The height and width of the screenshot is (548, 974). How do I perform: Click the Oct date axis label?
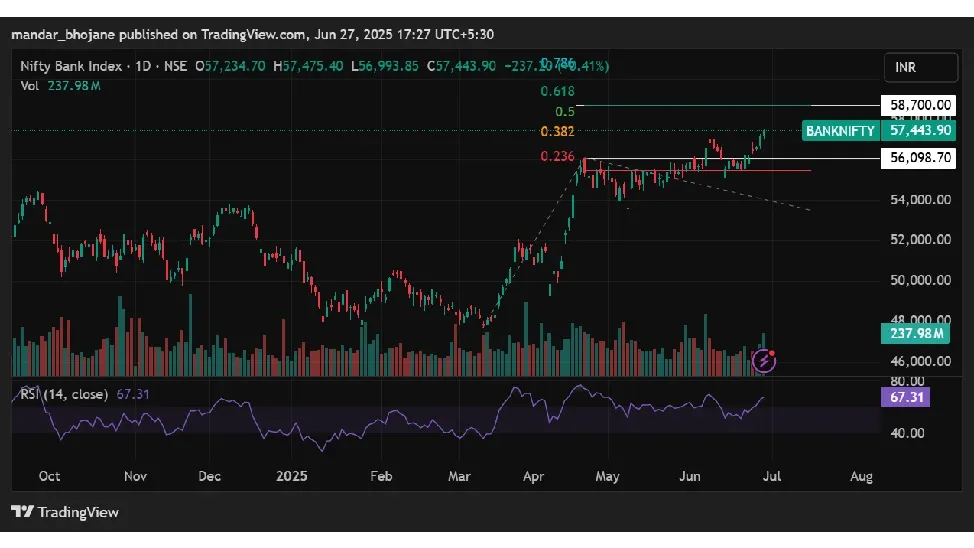pos(49,476)
